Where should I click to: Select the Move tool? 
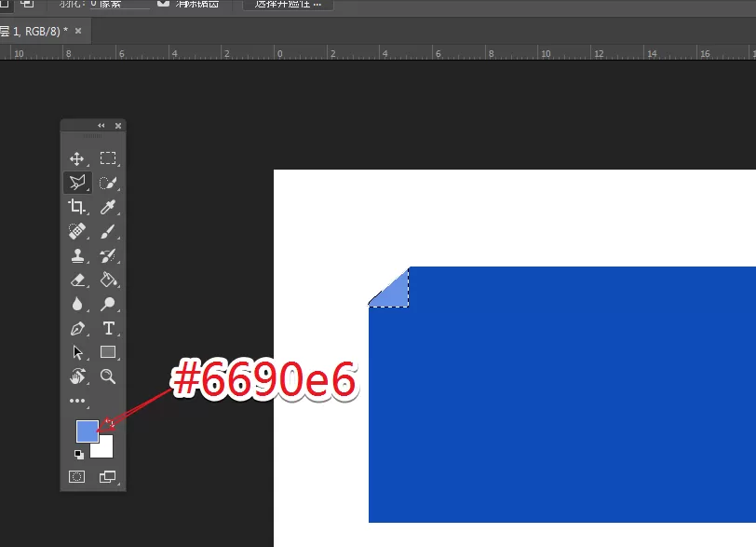(76, 158)
